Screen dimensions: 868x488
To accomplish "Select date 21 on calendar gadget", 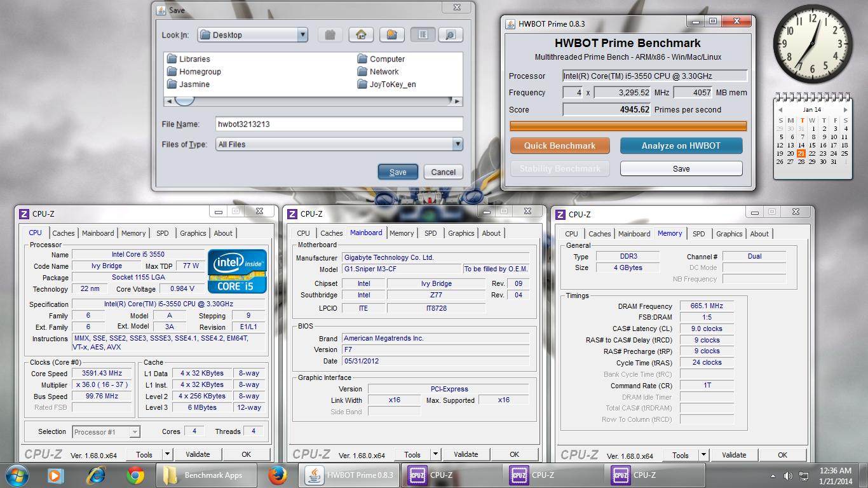I will click(x=801, y=153).
